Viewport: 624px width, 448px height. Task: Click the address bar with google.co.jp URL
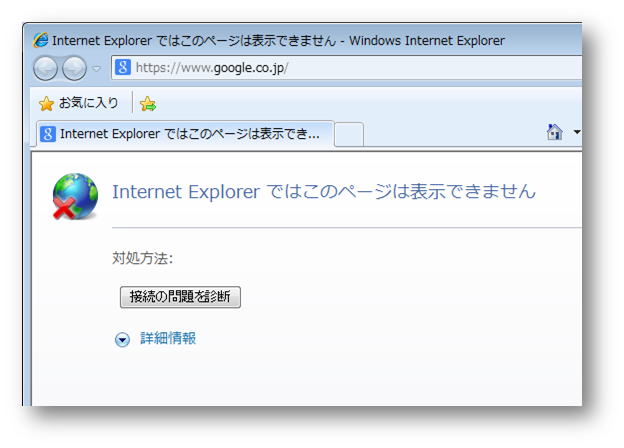[346, 68]
